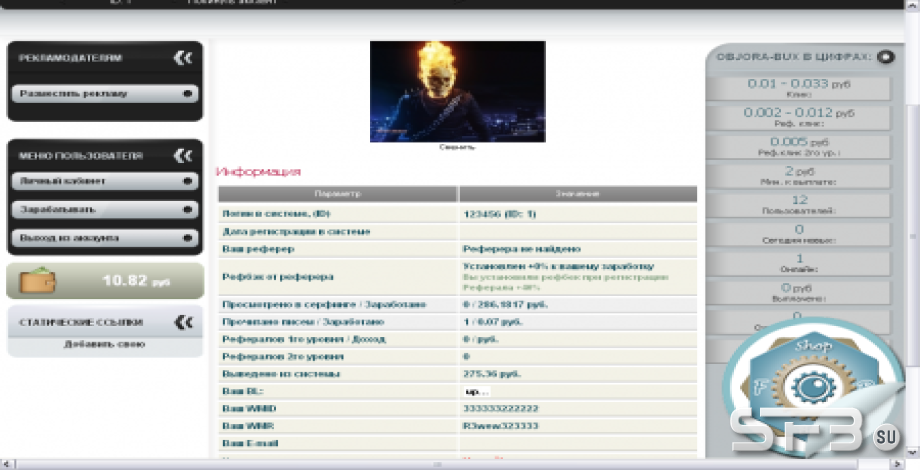Click the wallet icon beside the balance
This screenshot has width=920, height=470.
(38, 280)
